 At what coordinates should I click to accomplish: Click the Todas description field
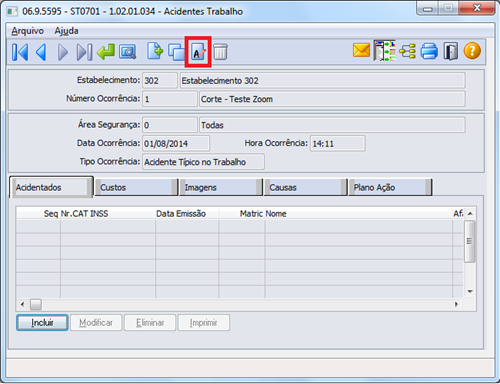click(x=332, y=125)
